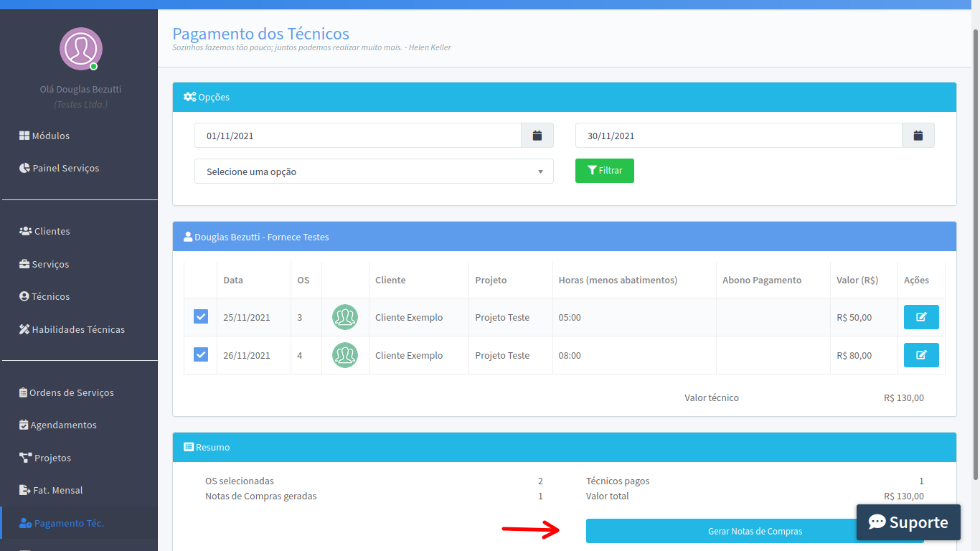
Task: Open the Suporte chat widget
Action: [x=908, y=522]
